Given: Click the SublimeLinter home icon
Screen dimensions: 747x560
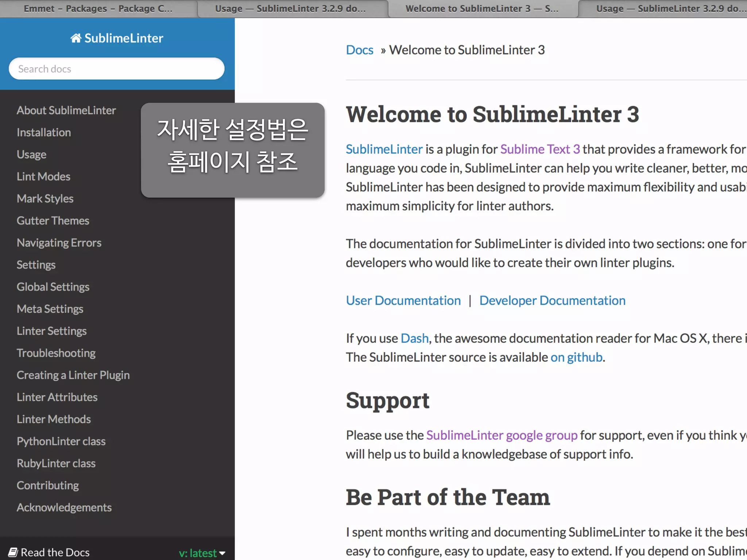Looking at the screenshot, I should [76, 38].
